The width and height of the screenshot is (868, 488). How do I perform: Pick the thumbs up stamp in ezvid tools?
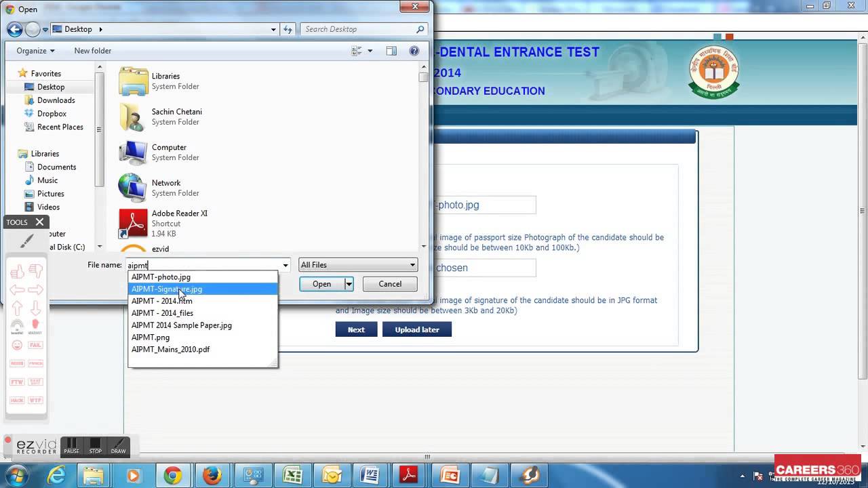pyautogui.click(x=18, y=272)
